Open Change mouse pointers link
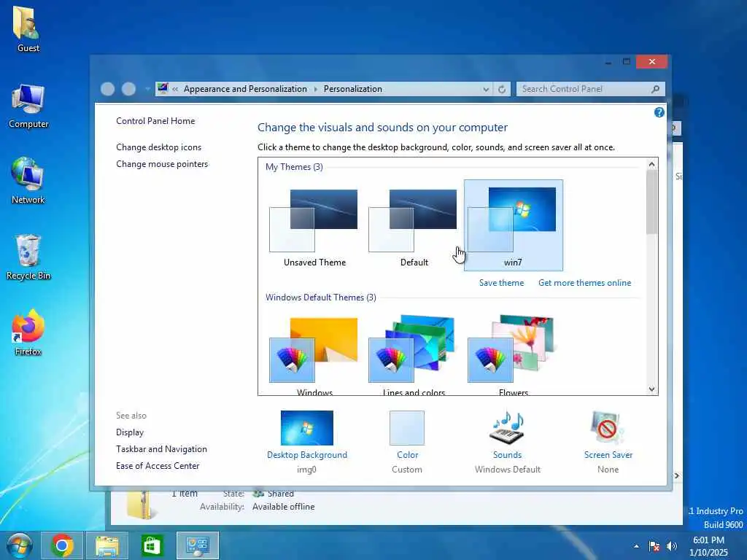This screenshot has height=560, width=747. point(162,164)
